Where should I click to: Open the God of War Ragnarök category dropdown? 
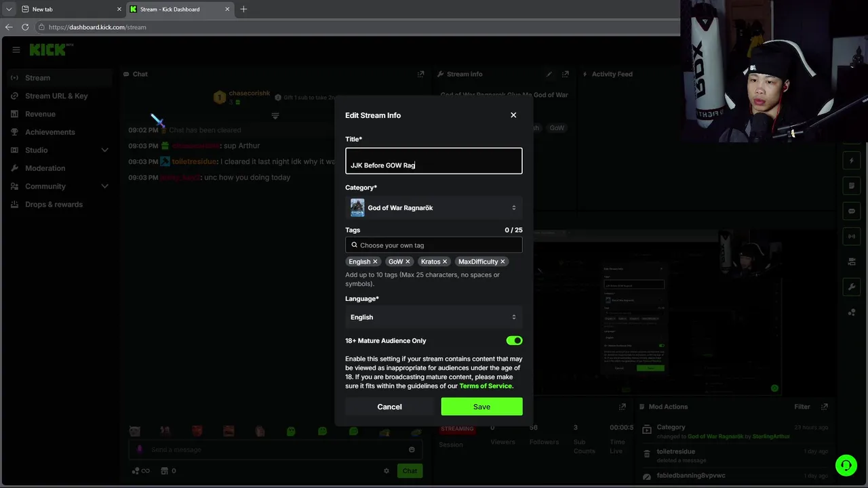point(434,207)
